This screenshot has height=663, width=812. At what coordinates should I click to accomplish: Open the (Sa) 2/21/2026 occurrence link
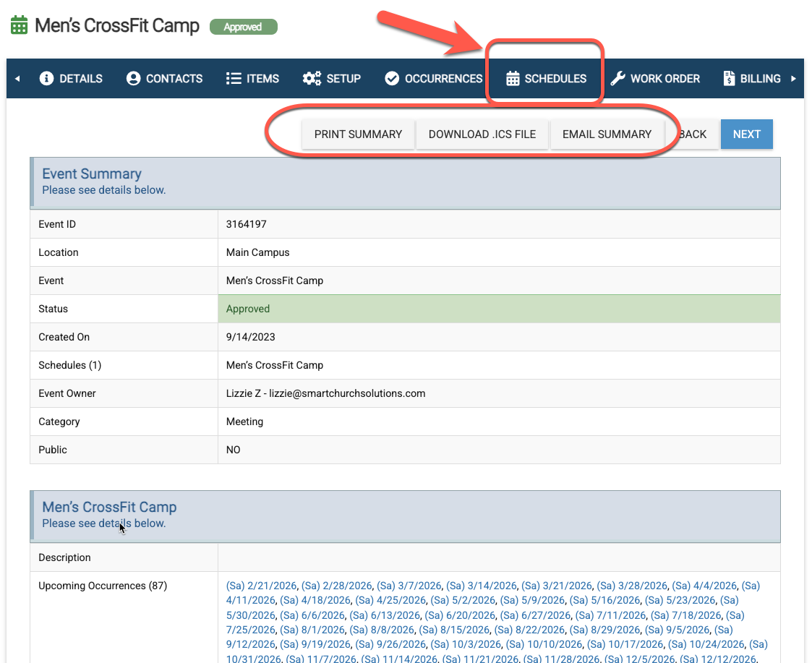[262, 586]
